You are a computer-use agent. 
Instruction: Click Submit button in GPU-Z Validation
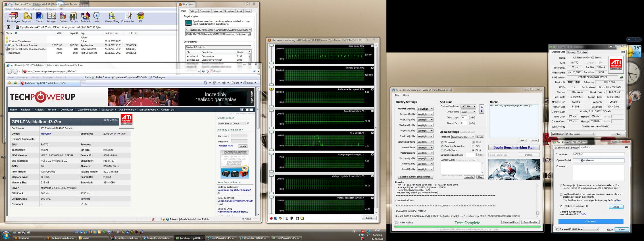point(616,207)
